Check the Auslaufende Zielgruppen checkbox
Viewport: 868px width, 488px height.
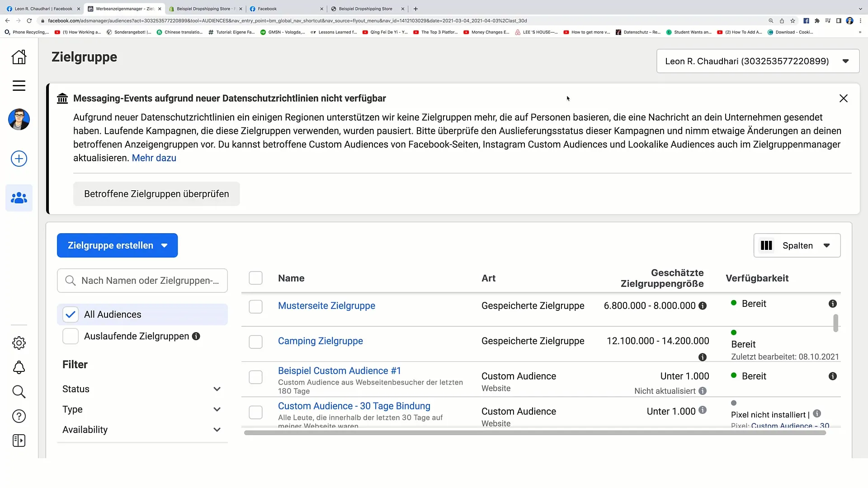click(71, 336)
